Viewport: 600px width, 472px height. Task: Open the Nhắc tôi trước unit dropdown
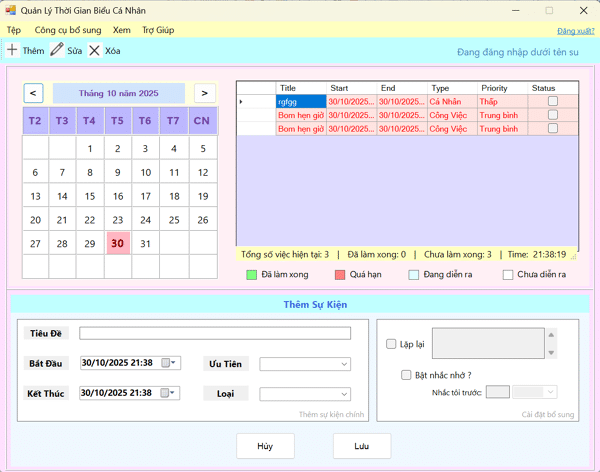549,393
